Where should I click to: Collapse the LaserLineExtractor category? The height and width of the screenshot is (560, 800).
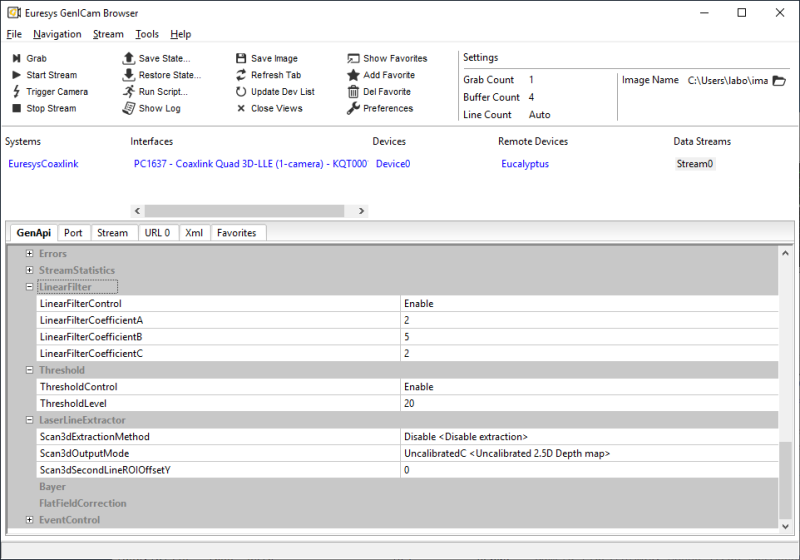click(x=30, y=420)
